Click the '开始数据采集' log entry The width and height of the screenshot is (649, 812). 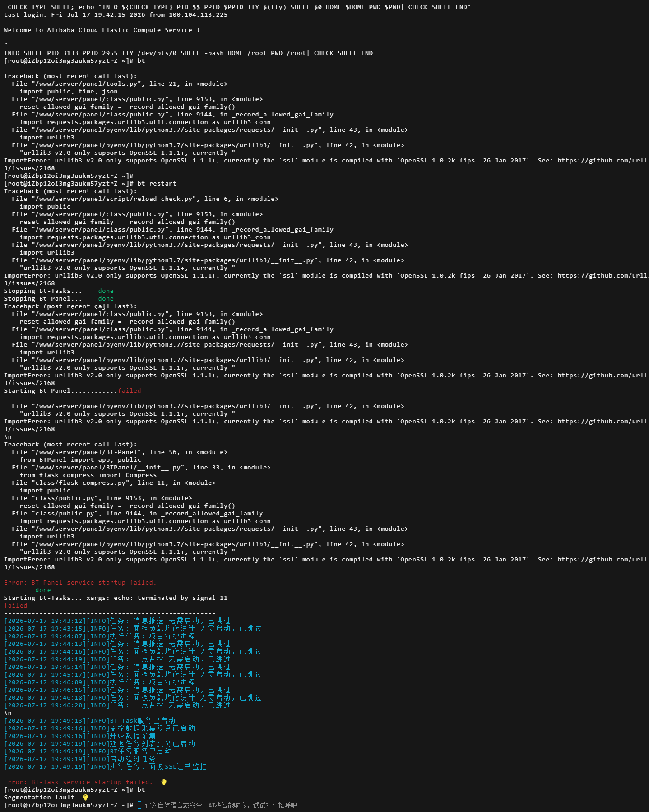pyautogui.click(x=80, y=736)
